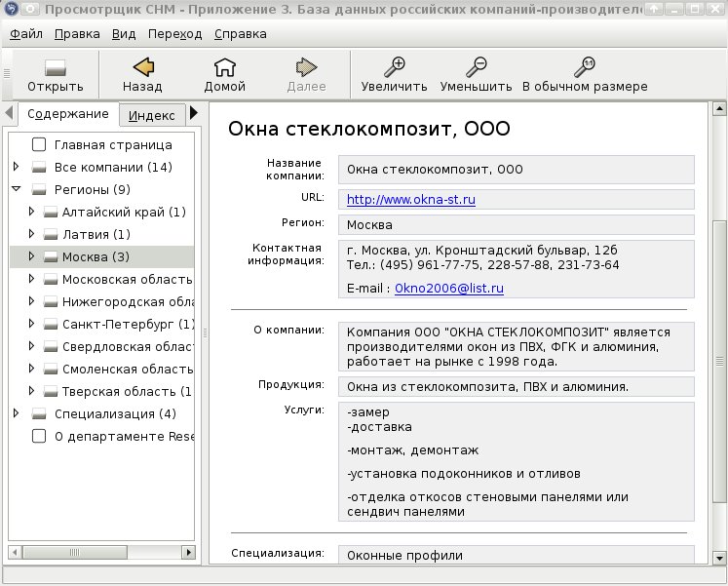
Task: Click content scrollbar down arrow
Action: [x=719, y=558]
